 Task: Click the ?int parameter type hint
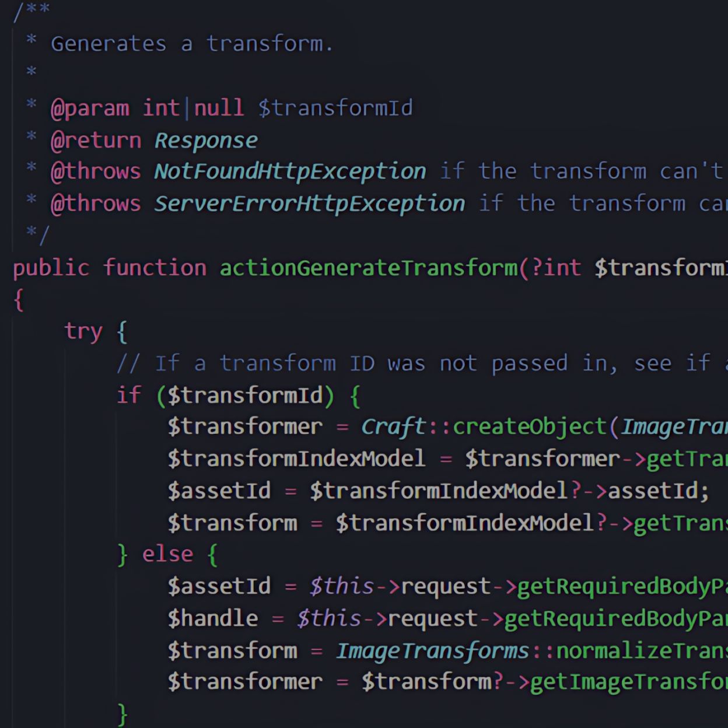556,268
